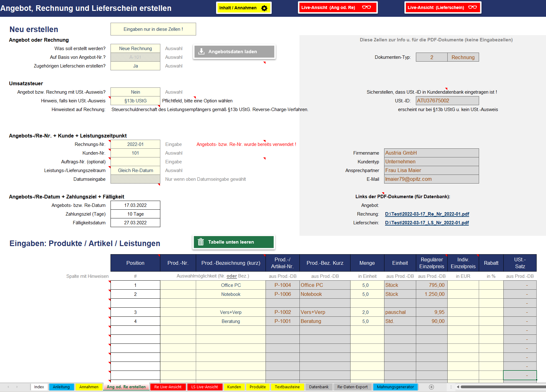The image size is (546, 392).
Task: Add a new sheet with plus icon
Action: click(431, 387)
